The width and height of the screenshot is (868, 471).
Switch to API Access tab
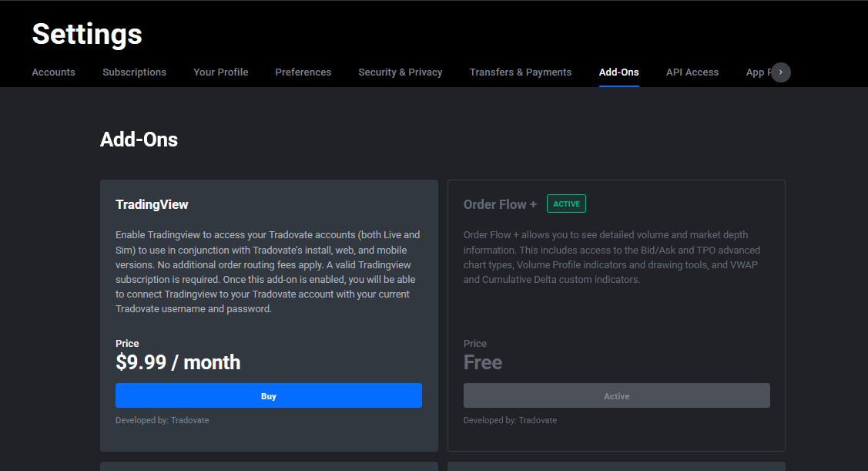pos(692,72)
